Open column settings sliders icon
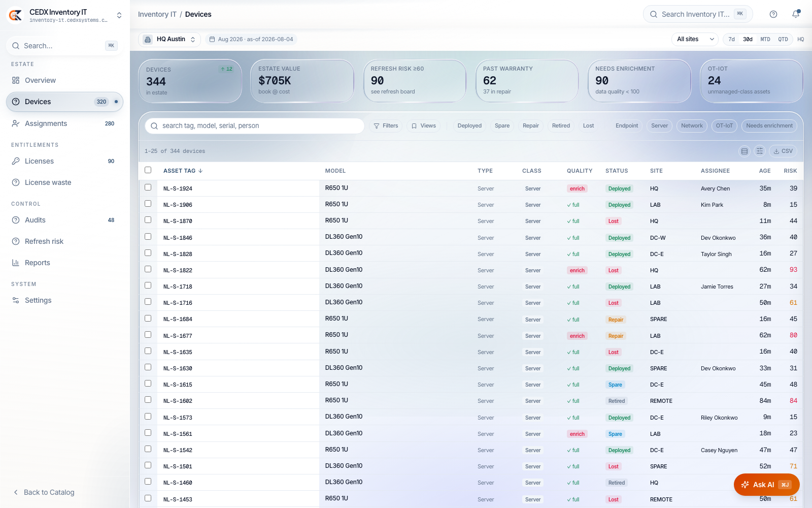Screen dimensions: 812x508 pyautogui.click(x=760, y=151)
